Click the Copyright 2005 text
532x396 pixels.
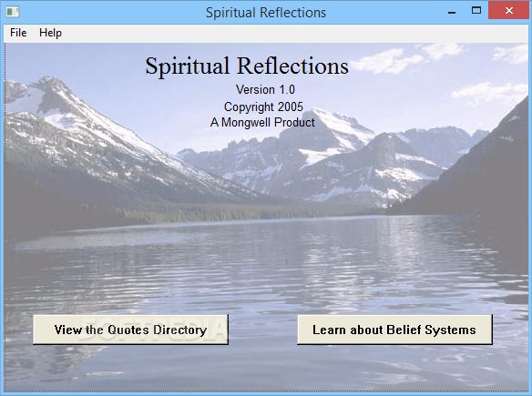[x=263, y=107]
